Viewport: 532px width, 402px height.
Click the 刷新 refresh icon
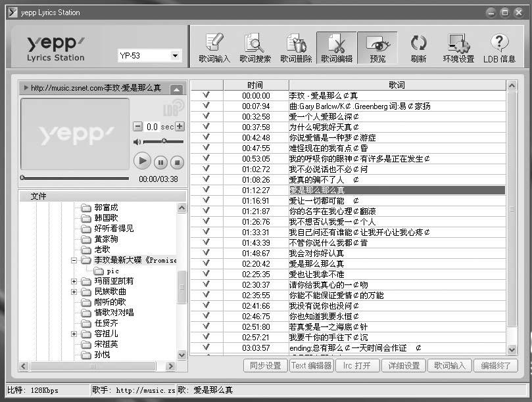(x=418, y=48)
